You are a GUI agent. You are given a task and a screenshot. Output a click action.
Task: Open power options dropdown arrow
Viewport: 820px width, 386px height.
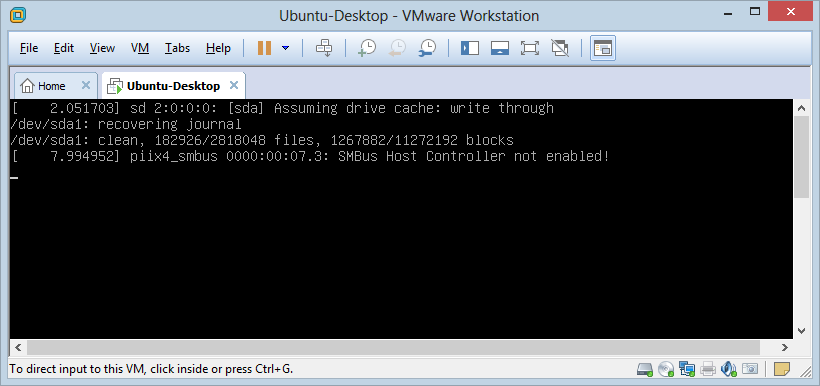point(286,48)
